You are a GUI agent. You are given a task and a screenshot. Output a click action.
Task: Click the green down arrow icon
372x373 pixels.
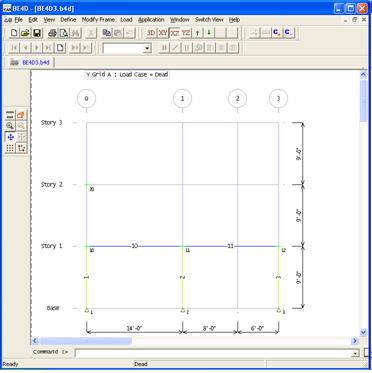coord(209,33)
